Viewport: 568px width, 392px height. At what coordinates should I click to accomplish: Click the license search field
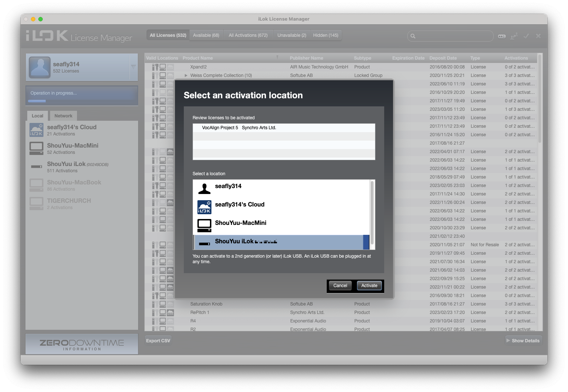(x=450, y=36)
